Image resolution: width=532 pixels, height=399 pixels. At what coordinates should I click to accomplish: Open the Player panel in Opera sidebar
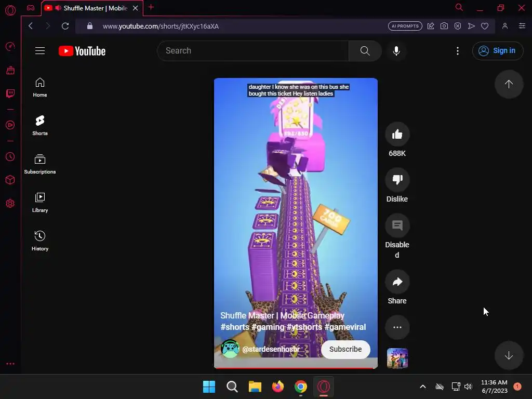[x=10, y=125]
